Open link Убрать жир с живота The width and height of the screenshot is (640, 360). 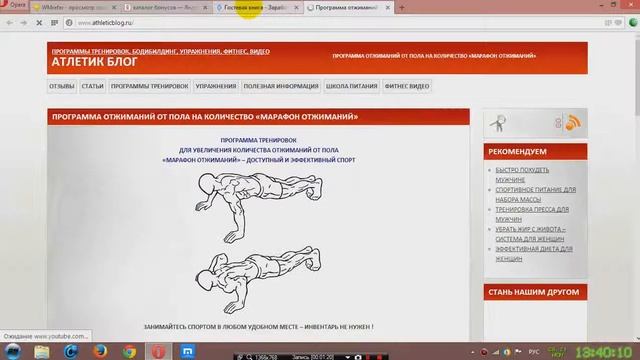click(530, 234)
